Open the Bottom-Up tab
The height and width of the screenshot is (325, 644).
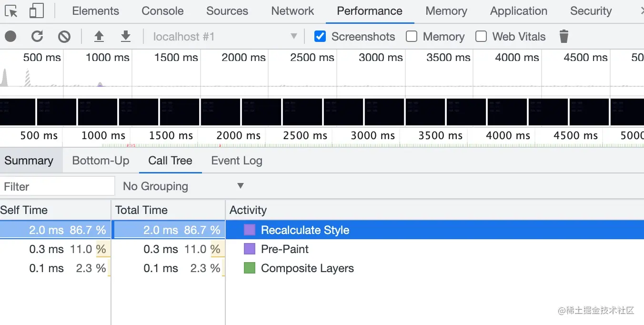101,161
